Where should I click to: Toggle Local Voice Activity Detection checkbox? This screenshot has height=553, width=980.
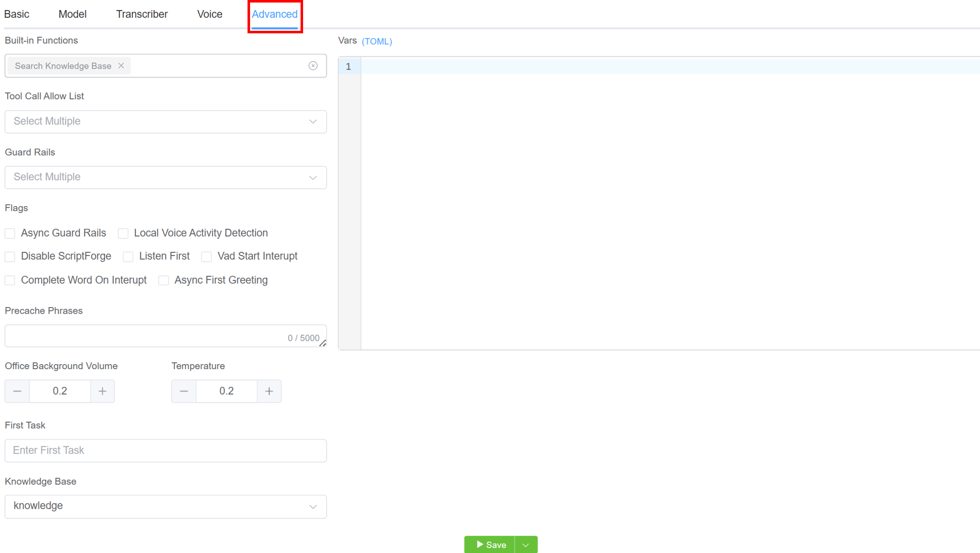(123, 233)
